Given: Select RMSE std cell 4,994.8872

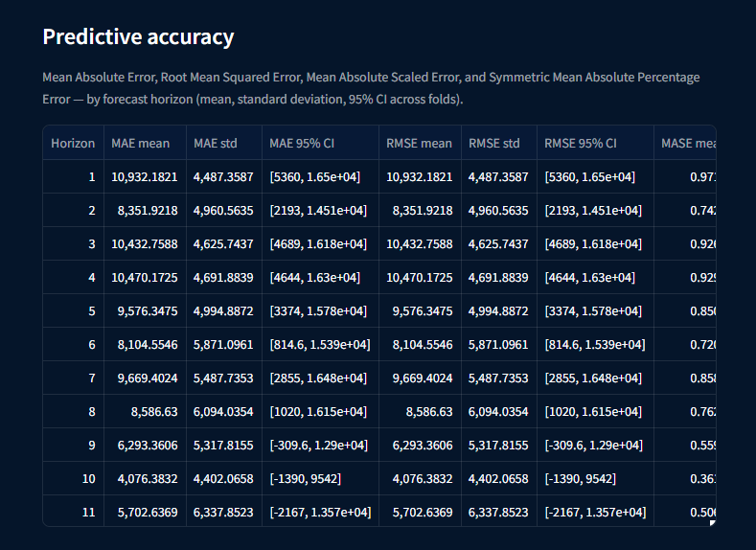Looking at the screenshot, I should tap(499, 310).
